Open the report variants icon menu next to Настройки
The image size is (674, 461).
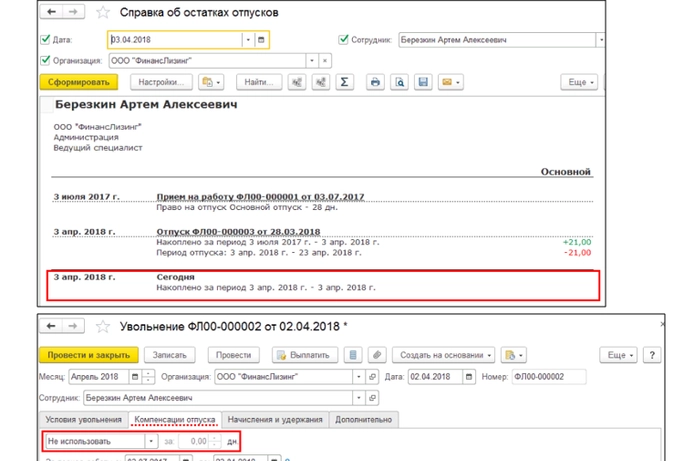coord(211,82)
